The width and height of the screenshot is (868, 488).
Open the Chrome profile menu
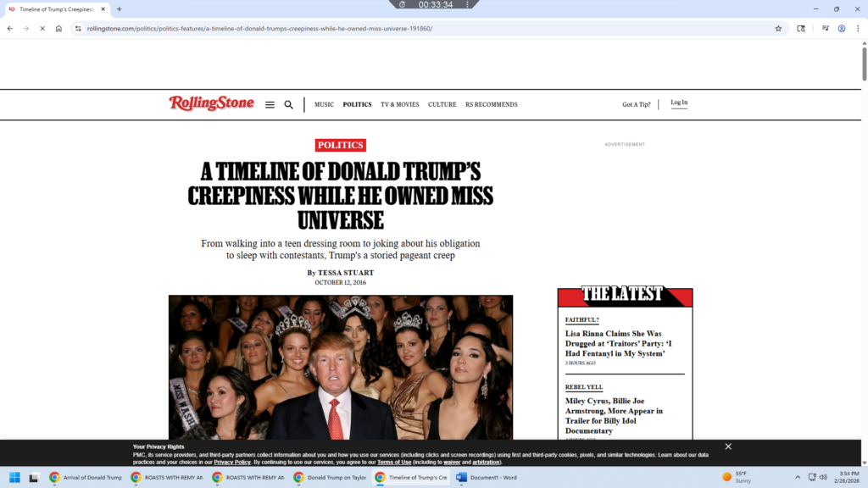tap(842, 28)
